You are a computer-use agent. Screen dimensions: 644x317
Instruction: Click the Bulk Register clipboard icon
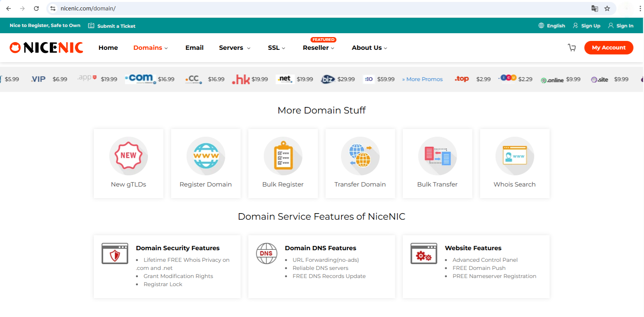click(283, 156)
